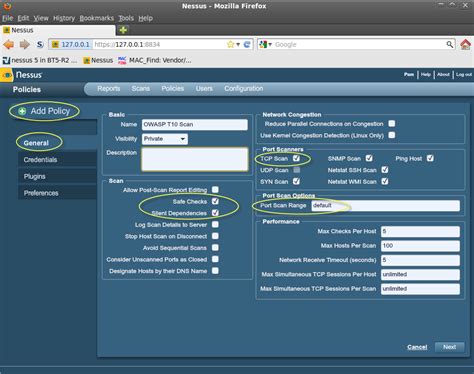Click the site identity 127.0.0.1 badge
The image size is (474, 374).
[71, 44]
